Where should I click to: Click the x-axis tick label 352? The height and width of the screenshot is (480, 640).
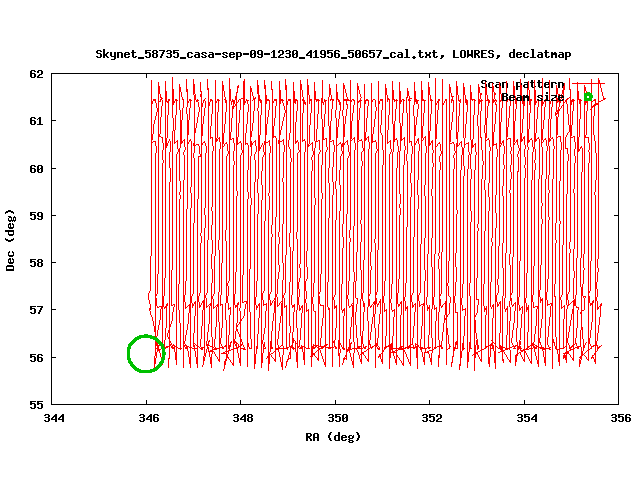click(x=432, y=418)
